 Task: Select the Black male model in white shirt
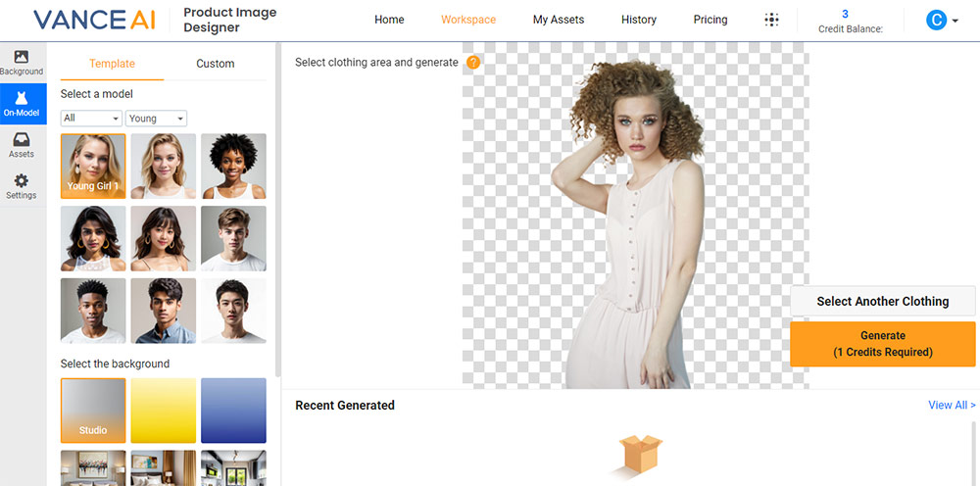click(93, 311)
